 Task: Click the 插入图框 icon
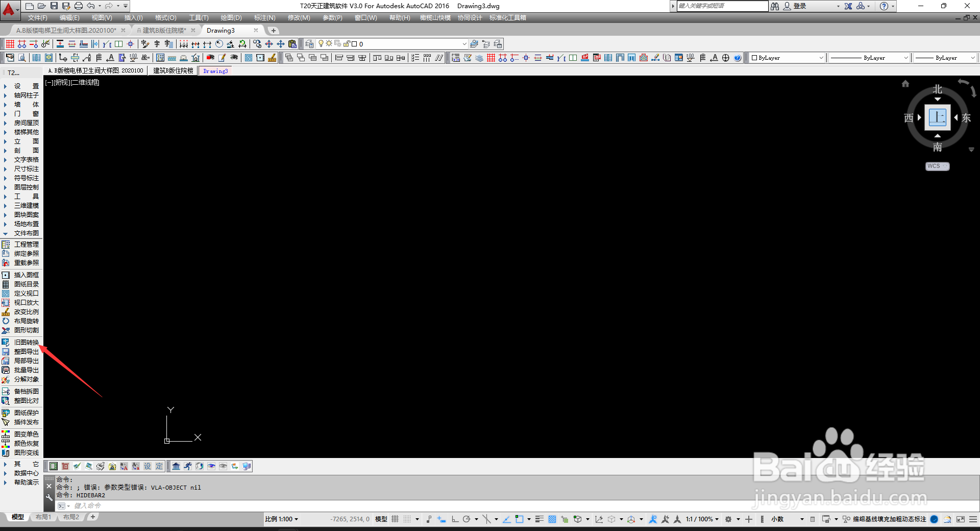(6, 275)
